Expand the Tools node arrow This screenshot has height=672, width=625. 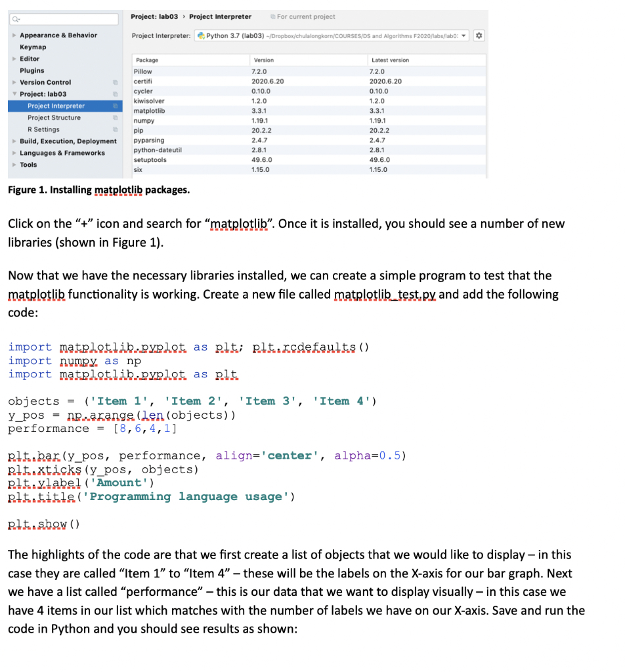14,165
